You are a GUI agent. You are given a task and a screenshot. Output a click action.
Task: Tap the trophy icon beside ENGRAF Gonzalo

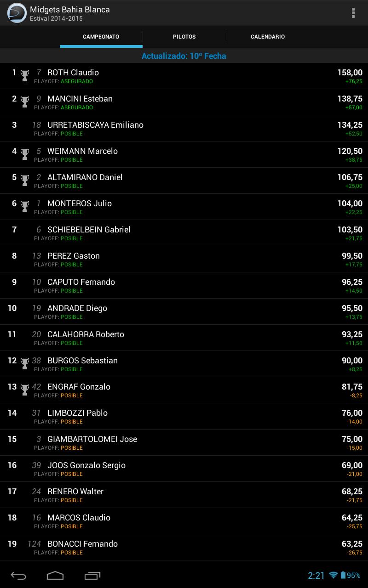[25, 390]
